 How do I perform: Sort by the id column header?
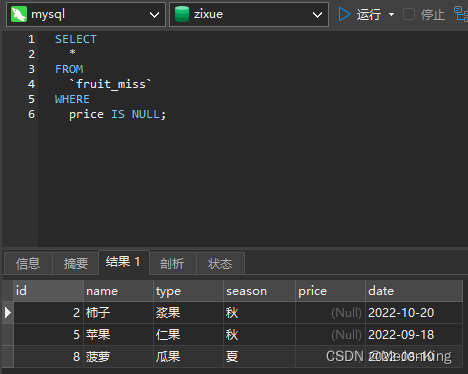(x=48, y=291)
